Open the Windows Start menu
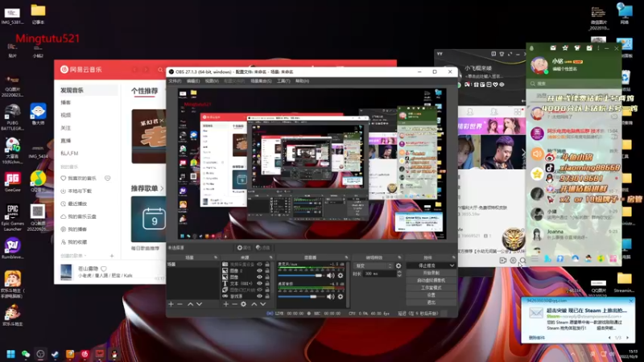 coord(11,354)
